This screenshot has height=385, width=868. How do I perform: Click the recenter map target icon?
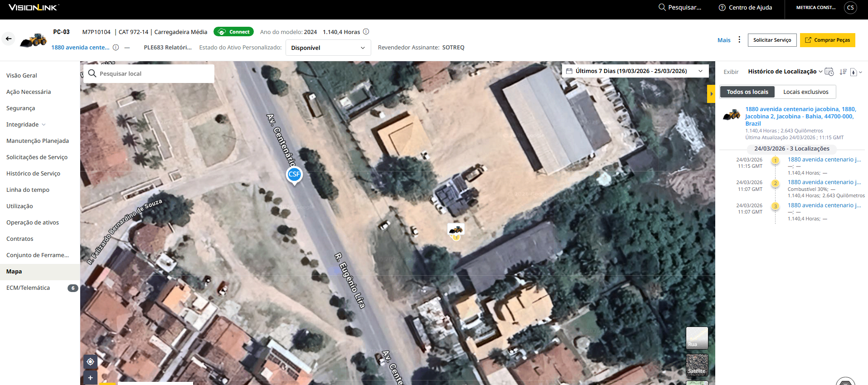click(x=90, y=361)
